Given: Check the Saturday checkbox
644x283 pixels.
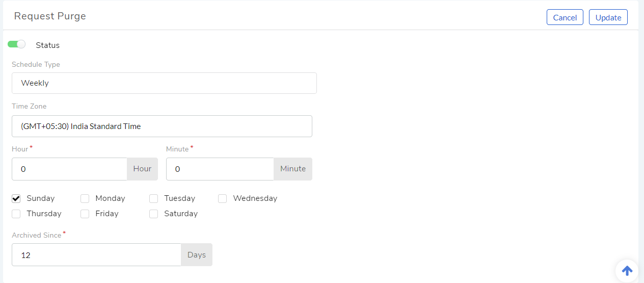Looking at the screenshot, I should click(x=153, y=214).
